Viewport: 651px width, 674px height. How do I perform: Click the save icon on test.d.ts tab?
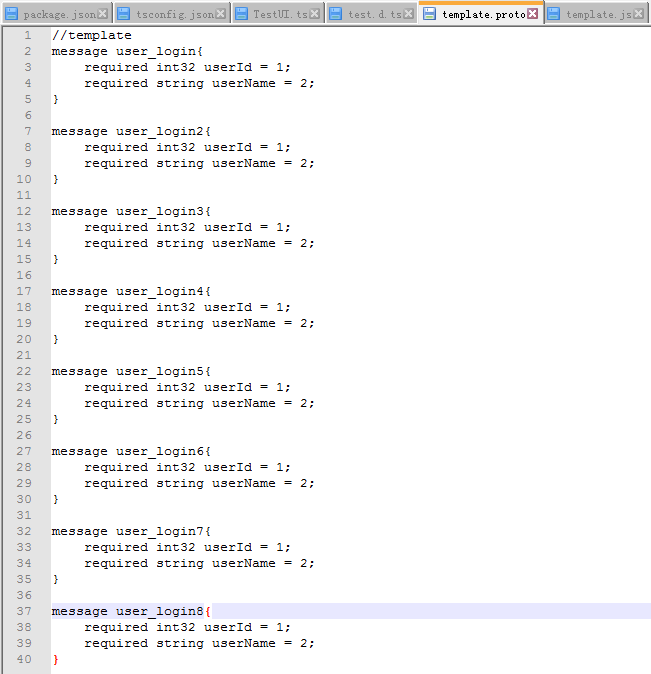(x=335, y=14)
